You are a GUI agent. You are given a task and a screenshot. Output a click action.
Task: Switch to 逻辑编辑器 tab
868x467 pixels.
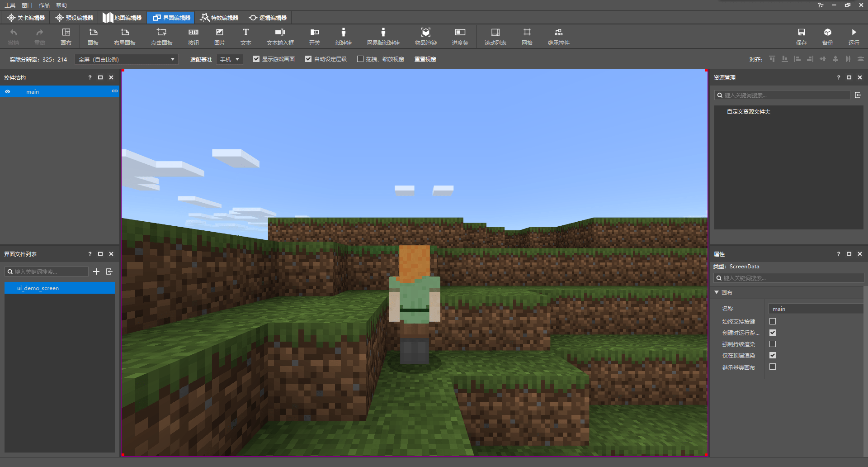(x=268, y=18)
